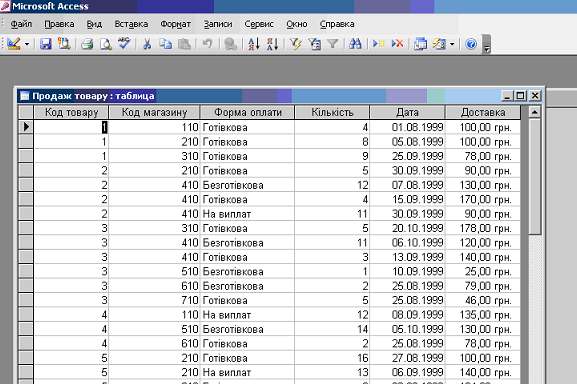Click the Filter By Selection icon

[x=295, y=44]
